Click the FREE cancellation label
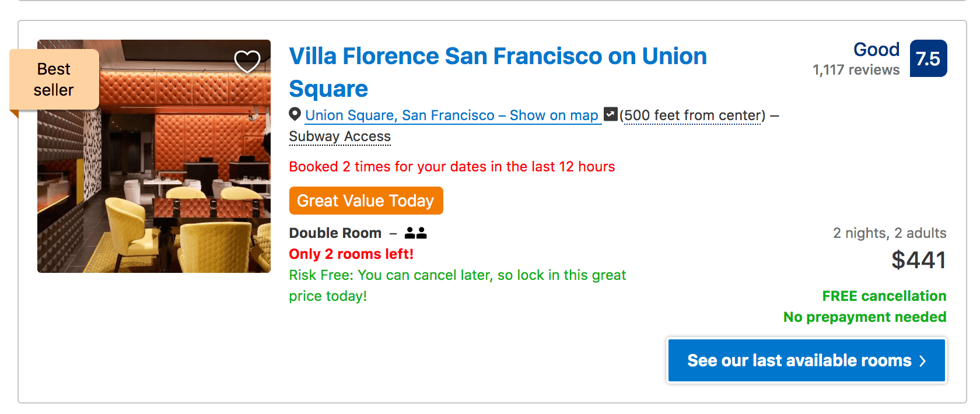 coord(884,296)
